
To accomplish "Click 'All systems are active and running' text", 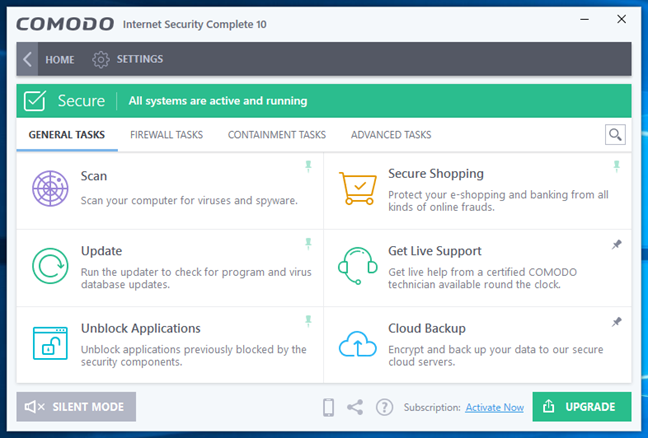I will click(218, 101).
